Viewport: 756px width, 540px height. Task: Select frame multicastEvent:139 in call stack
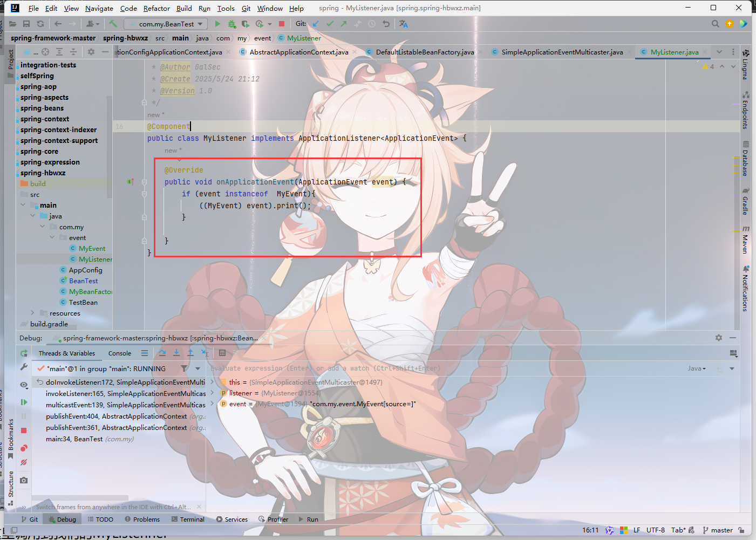coord(125,405)
